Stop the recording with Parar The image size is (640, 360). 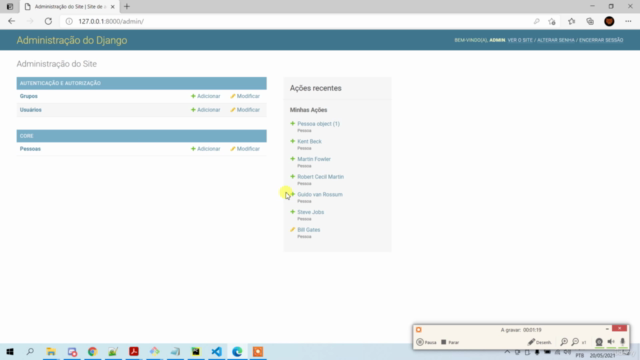point(450,342)
